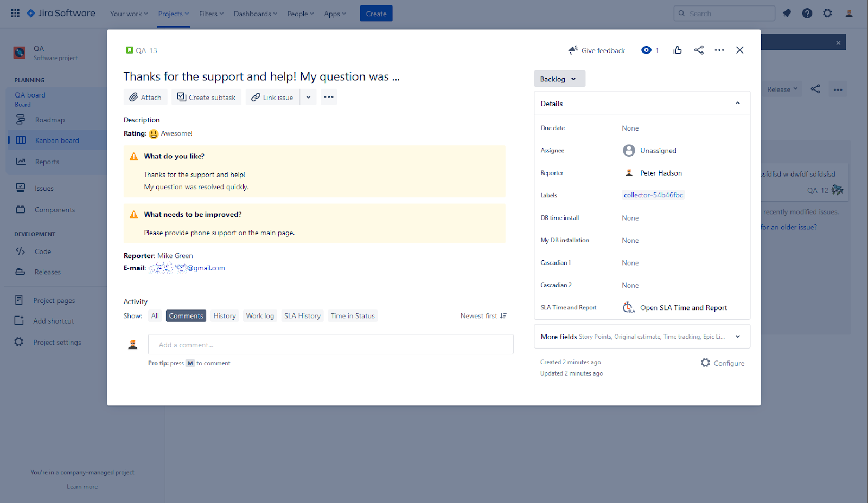Open the Link issue tool
The height and width of the screenshot is (503, 868).
coord(272,97)
